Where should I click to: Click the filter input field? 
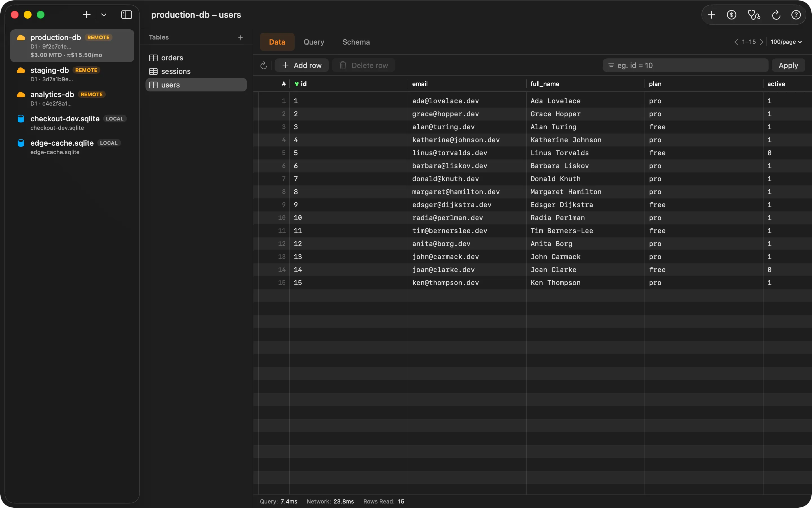pos(685,65)
